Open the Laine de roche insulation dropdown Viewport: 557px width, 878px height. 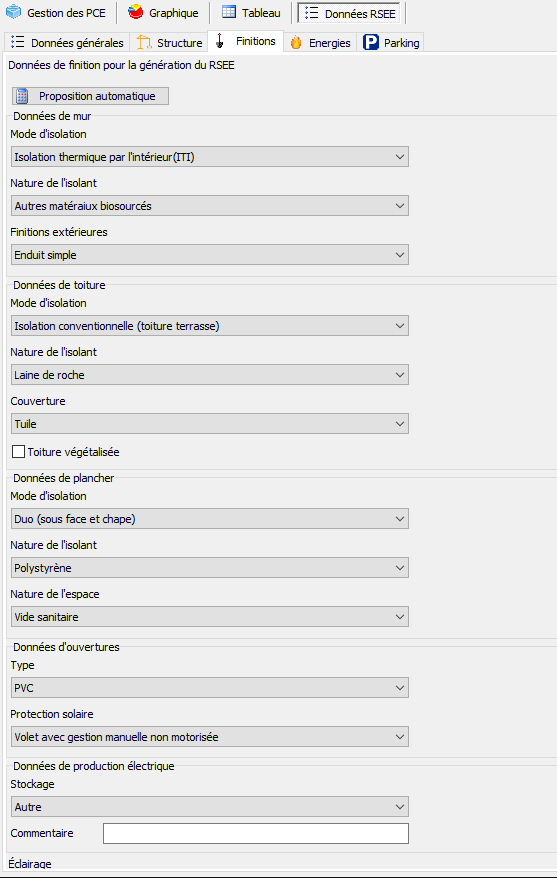click(x=210, y=375)
